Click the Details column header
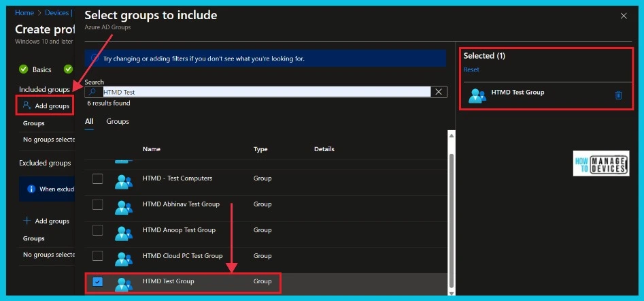Screen dimensions: 644x301 point(324,149)
